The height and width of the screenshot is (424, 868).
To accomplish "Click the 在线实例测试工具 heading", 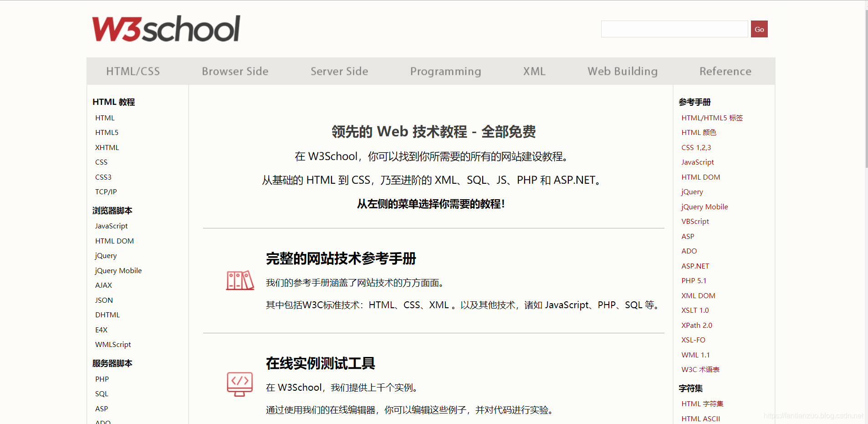I will click(x=321, y=363).
